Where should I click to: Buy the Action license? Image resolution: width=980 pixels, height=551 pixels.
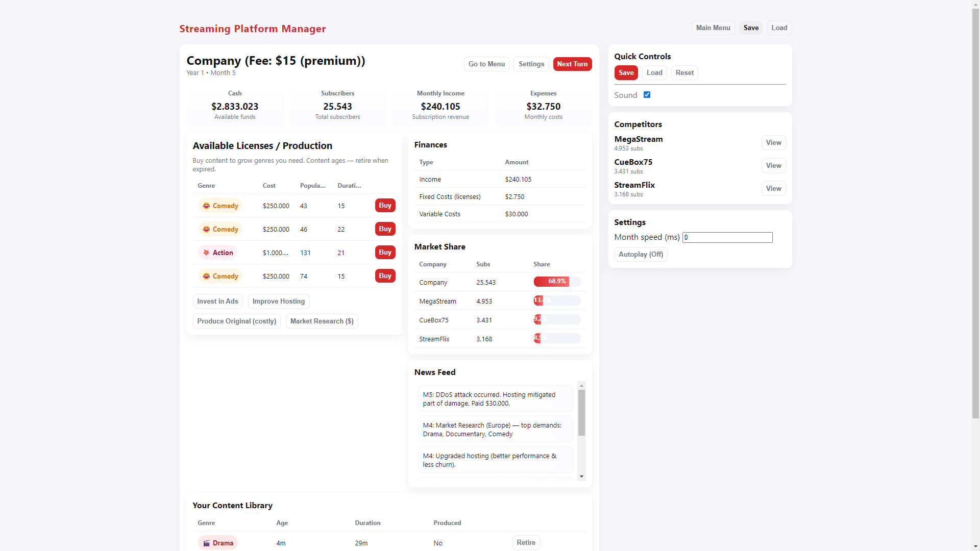click(x=385, y=252)
